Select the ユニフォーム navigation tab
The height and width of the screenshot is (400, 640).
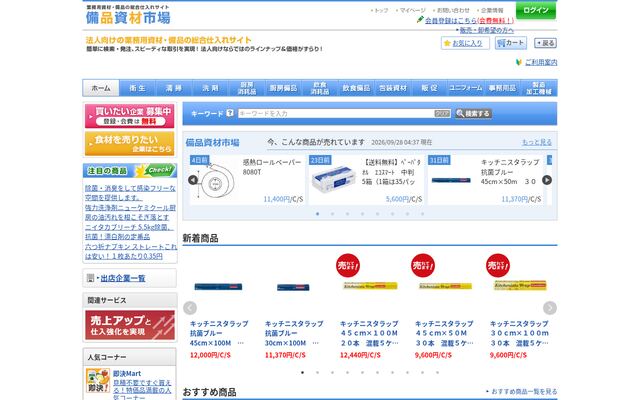pos(466,88)
